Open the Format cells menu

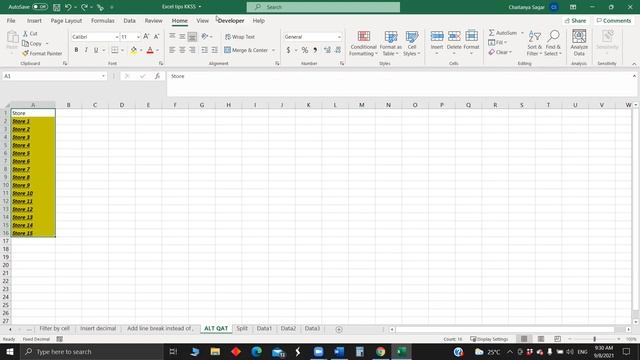pos(471,42)
